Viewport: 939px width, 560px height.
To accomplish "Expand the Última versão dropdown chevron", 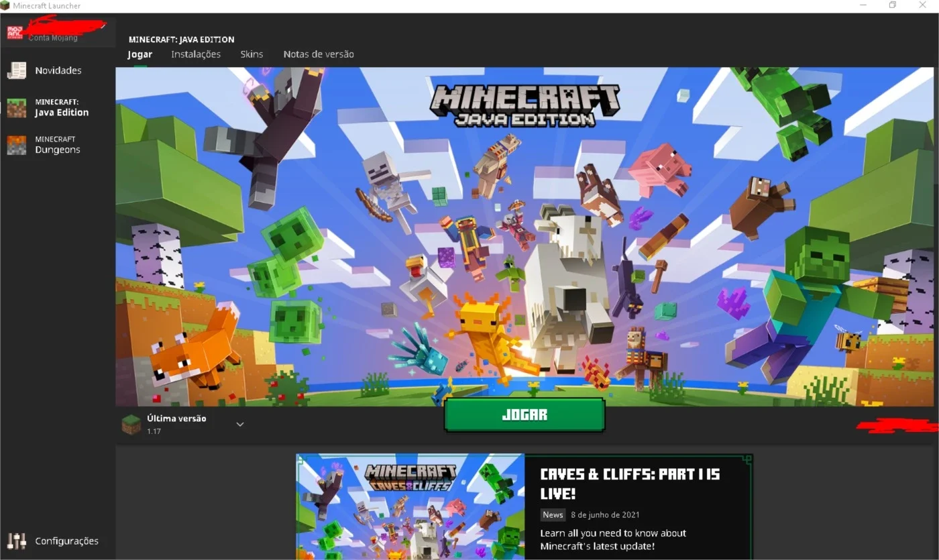I will coord(240,424).
